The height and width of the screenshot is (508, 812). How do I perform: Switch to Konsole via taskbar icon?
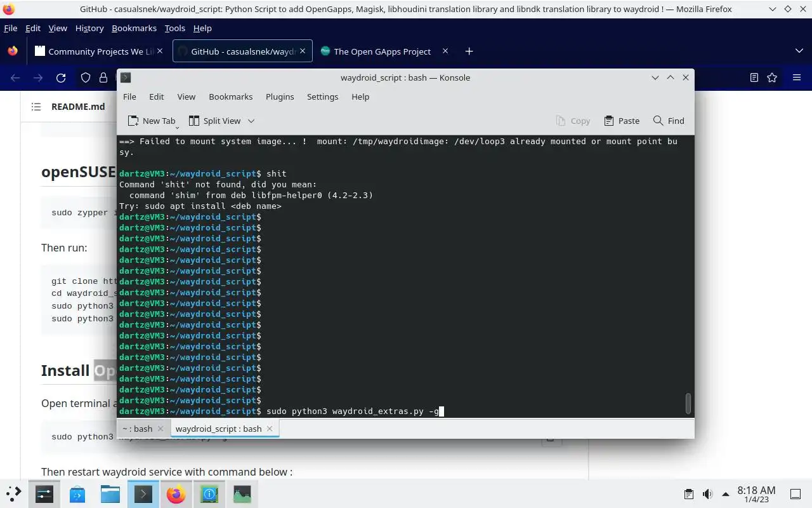click(x=143, y=493)
